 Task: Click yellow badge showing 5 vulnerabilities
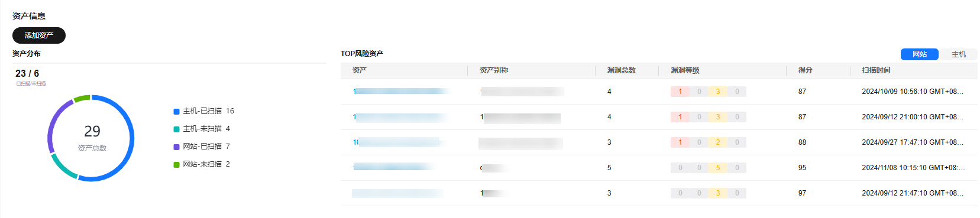tap(718, 168)
